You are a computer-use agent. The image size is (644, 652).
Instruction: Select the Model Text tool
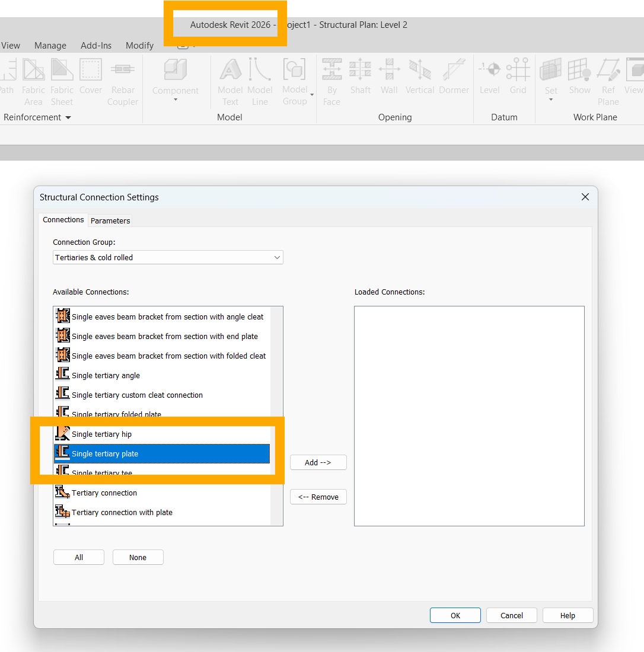tap(230, 82)
